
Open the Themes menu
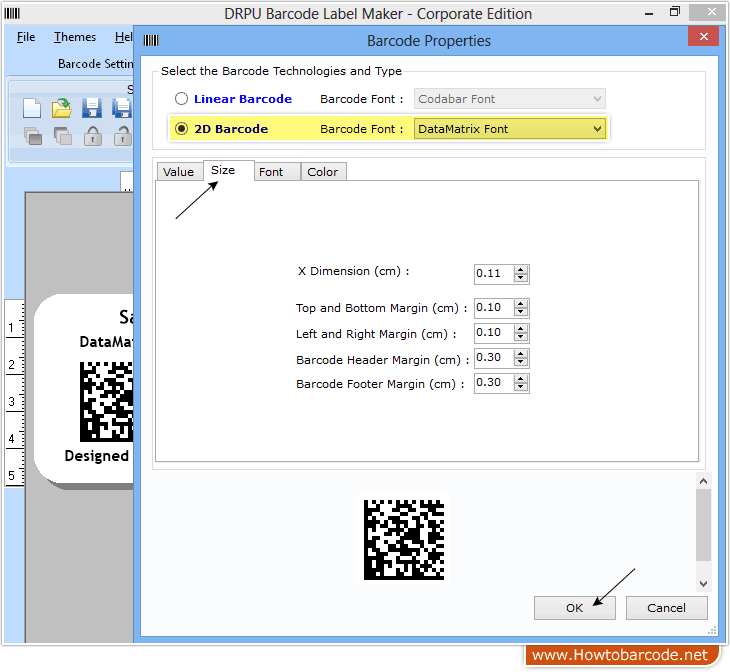[75, 37]
